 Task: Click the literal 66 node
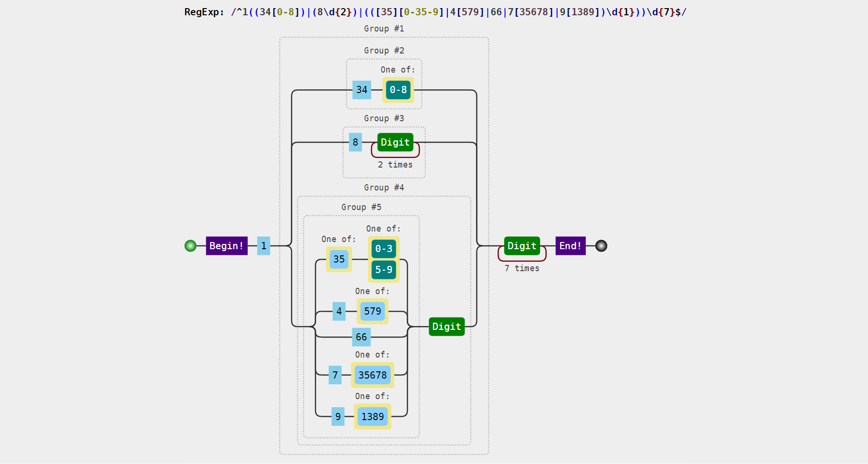pos(361,337)
